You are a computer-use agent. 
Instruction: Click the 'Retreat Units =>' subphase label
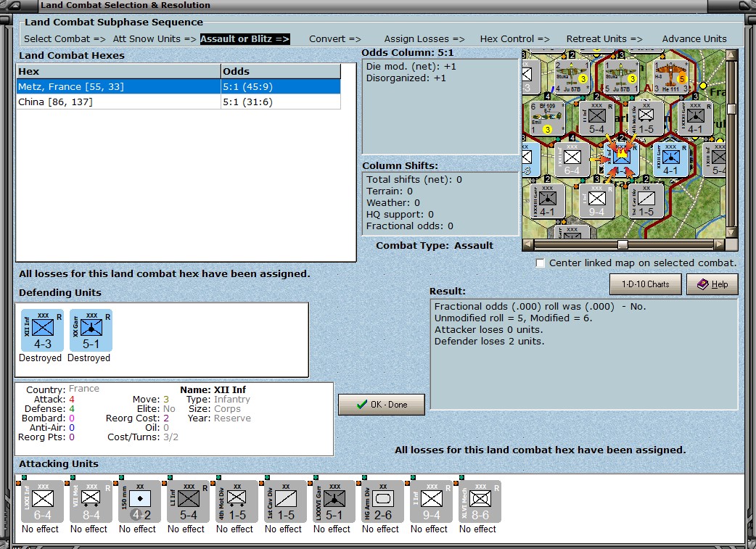604,39
